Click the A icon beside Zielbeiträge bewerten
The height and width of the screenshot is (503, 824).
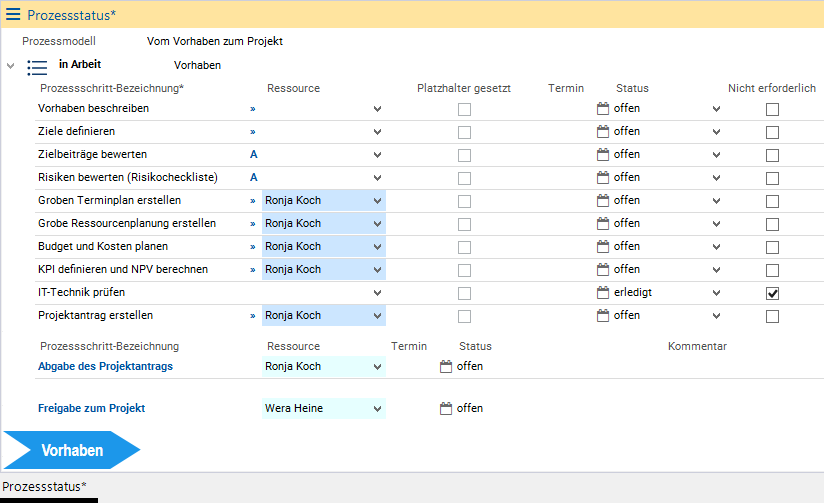click(x=253, y=154)
